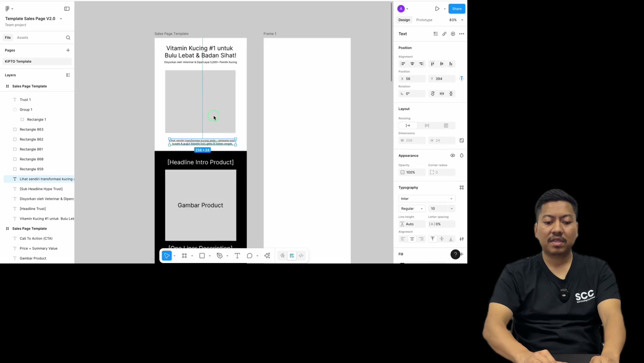
Task: Set auto height resizing mode
Action: [427, 126]
